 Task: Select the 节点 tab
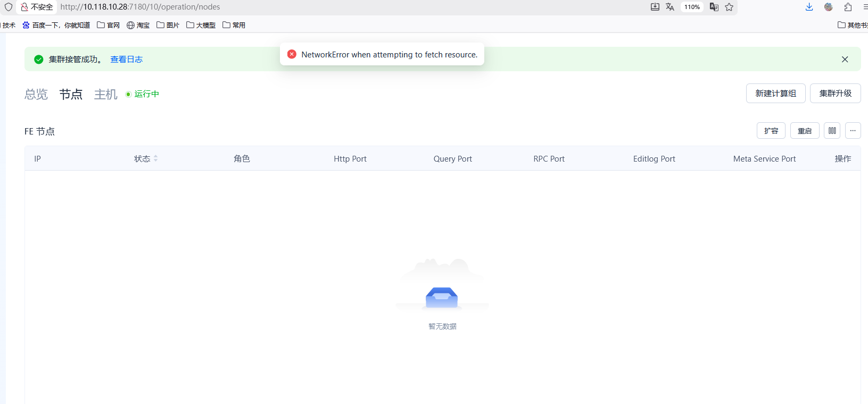(x=71, y=94)
